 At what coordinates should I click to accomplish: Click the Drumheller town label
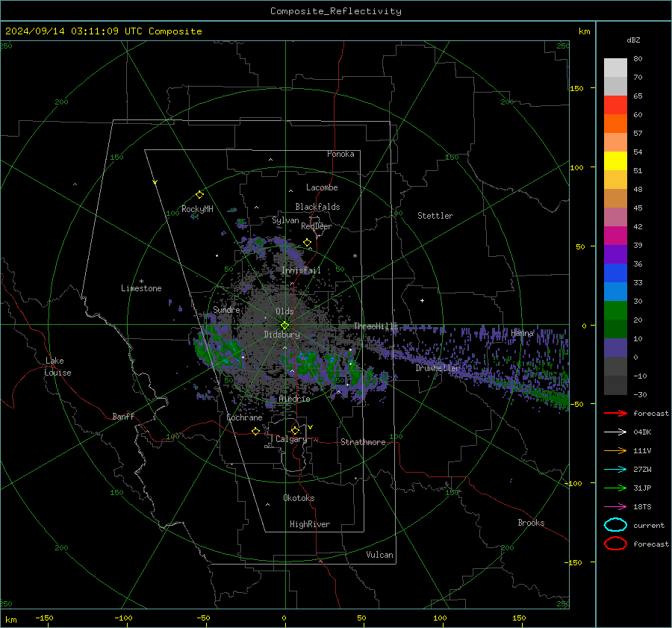click(x=438, y=368)
